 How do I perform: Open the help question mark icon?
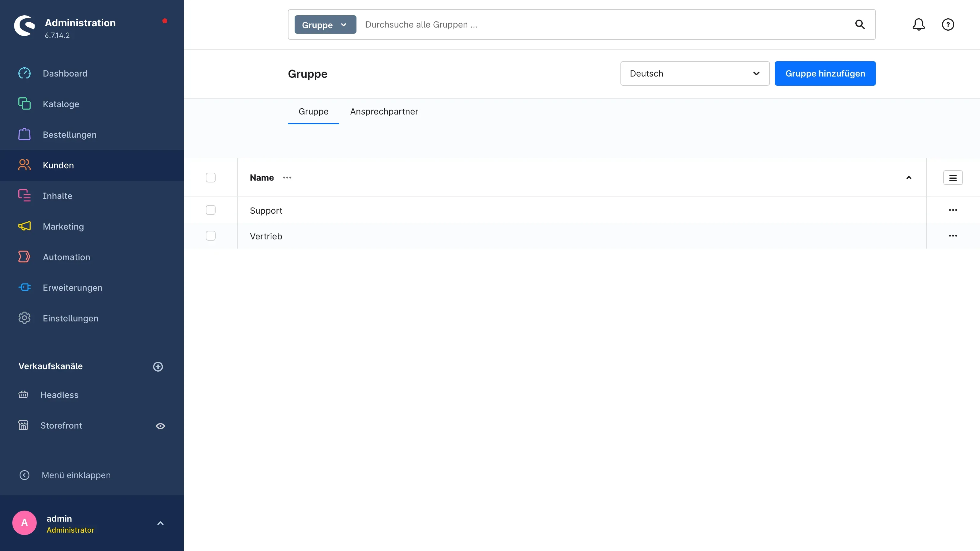click(x=948, y=24)
